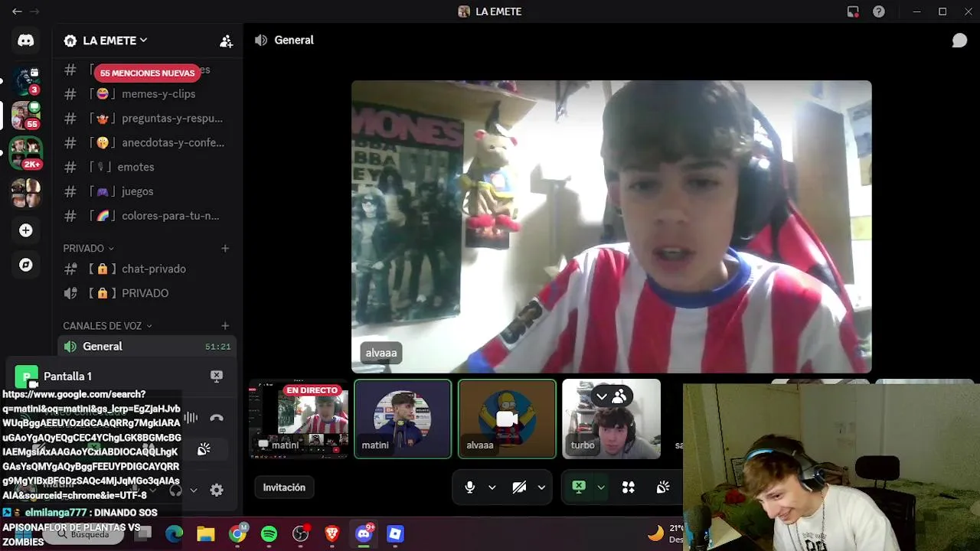980x551 pixels.
Task: Select matini's participant tile
Action: click(403, 419)
